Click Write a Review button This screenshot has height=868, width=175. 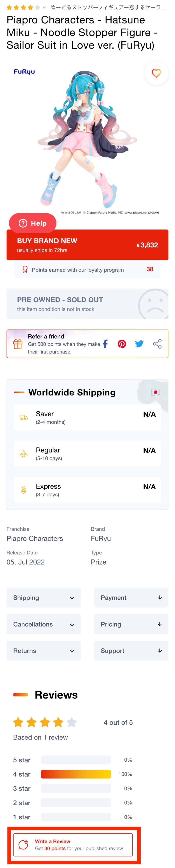click(73, 845)
